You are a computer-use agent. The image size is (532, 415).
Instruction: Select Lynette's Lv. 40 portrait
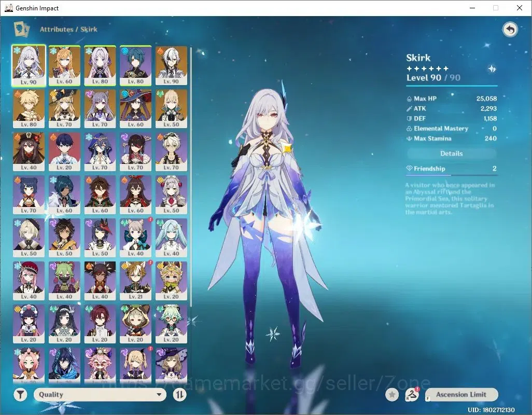pos(136,238)
